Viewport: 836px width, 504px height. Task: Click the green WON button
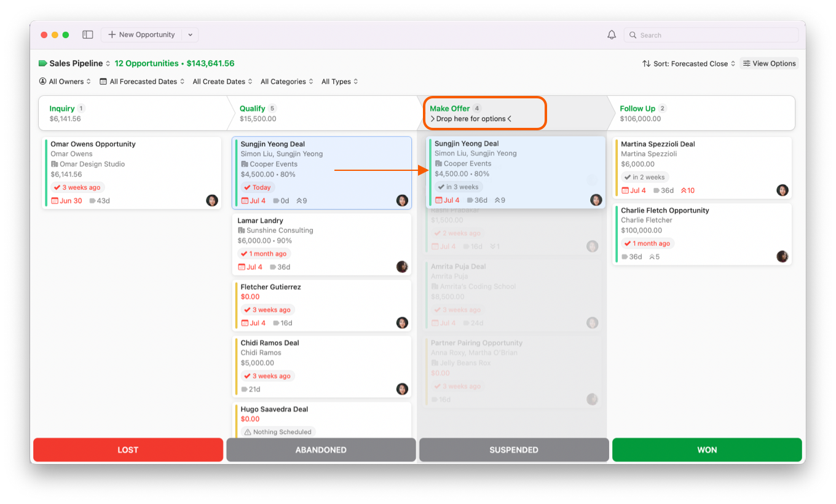(707, 450)
